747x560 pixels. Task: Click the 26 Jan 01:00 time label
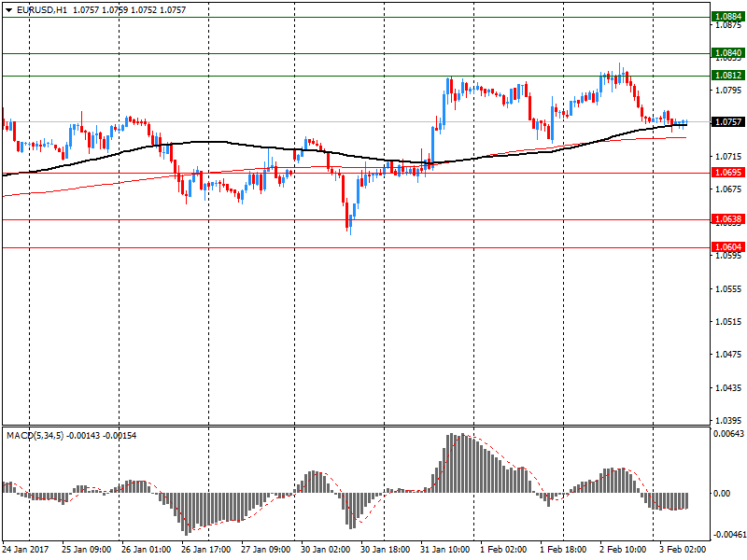tap(146, 549)
